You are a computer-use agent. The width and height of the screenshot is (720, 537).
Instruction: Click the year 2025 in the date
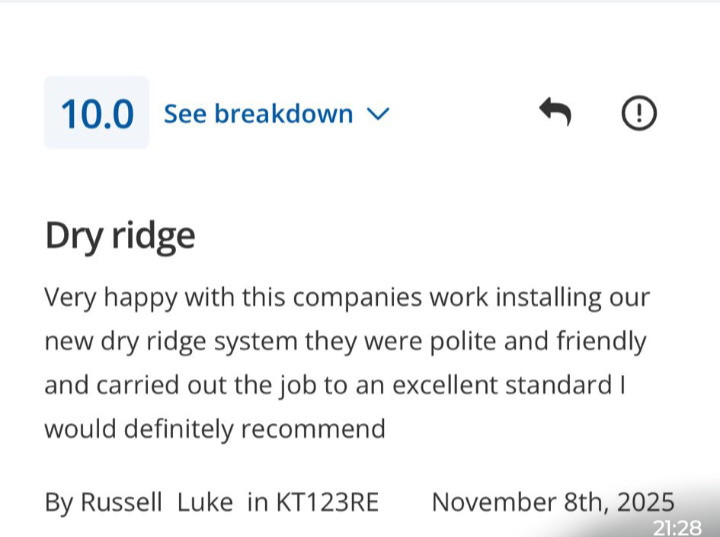646,502
